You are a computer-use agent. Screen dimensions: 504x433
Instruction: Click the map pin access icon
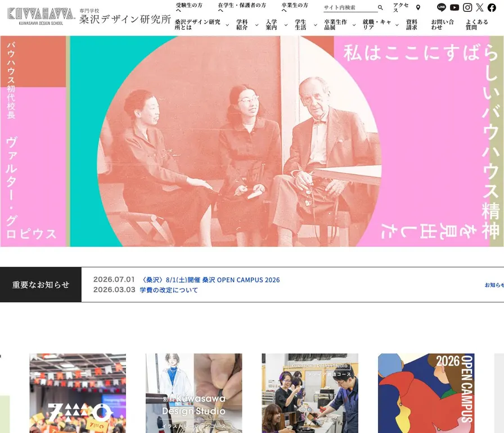pos(418,7)
